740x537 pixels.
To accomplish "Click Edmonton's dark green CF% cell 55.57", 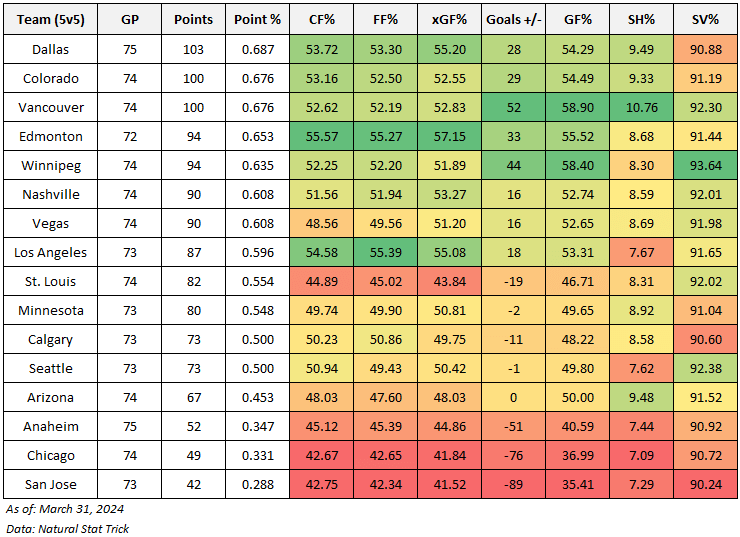I will 321,136.
